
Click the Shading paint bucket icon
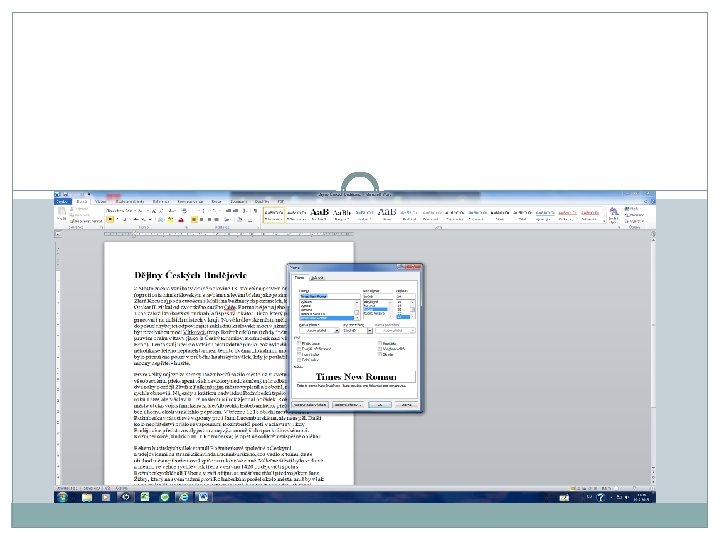click(x=240, y=219)
